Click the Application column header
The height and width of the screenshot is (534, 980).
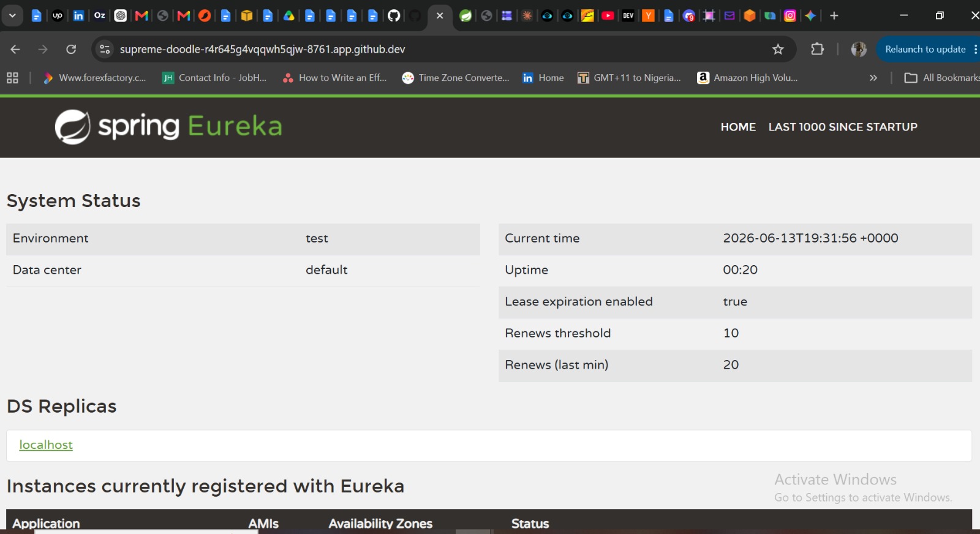(46, 524)
